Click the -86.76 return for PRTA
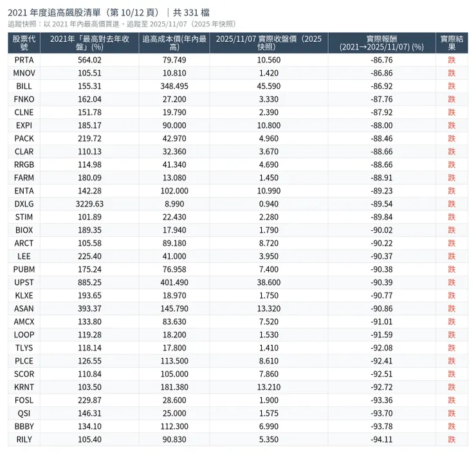Screen dimensions: 476x454 coord(381,60)
